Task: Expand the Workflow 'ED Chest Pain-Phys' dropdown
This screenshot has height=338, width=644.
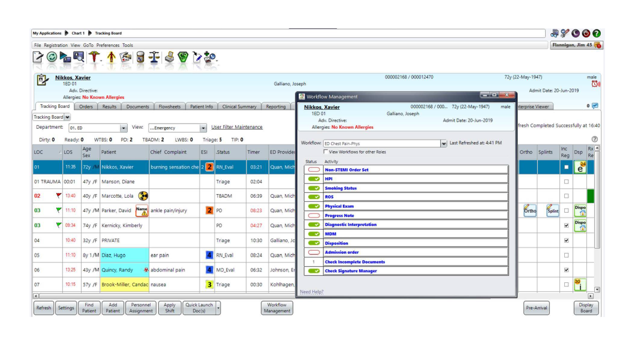Action: 444,144
